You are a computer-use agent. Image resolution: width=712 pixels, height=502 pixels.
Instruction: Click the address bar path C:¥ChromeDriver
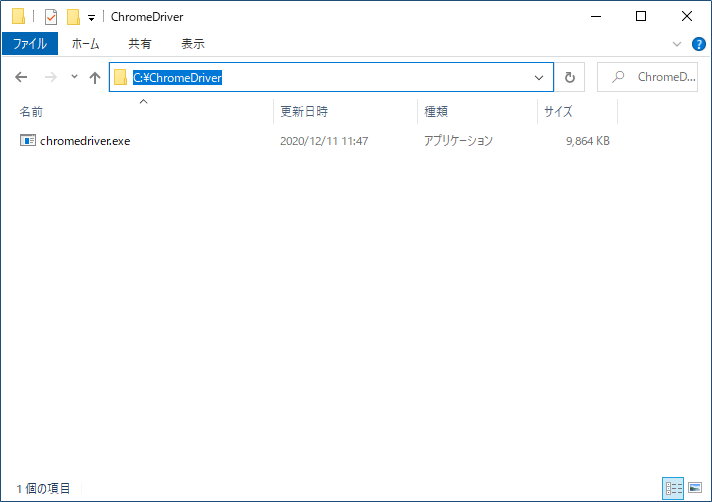(177, 78)
